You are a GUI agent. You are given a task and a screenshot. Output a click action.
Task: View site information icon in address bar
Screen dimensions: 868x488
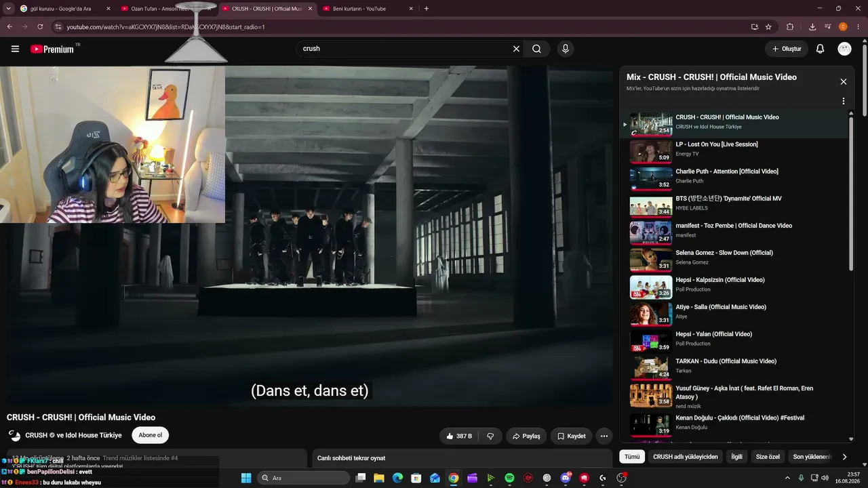(58, 27)
